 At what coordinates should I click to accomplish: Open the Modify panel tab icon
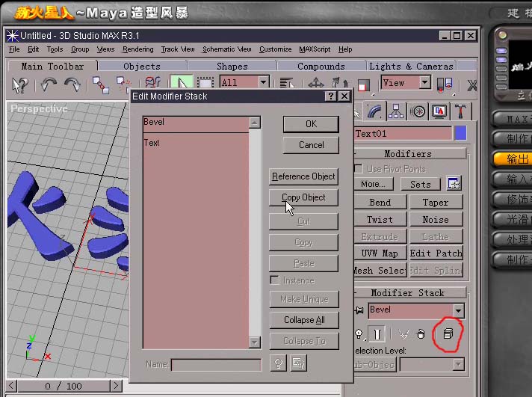[x=374, y=111]
